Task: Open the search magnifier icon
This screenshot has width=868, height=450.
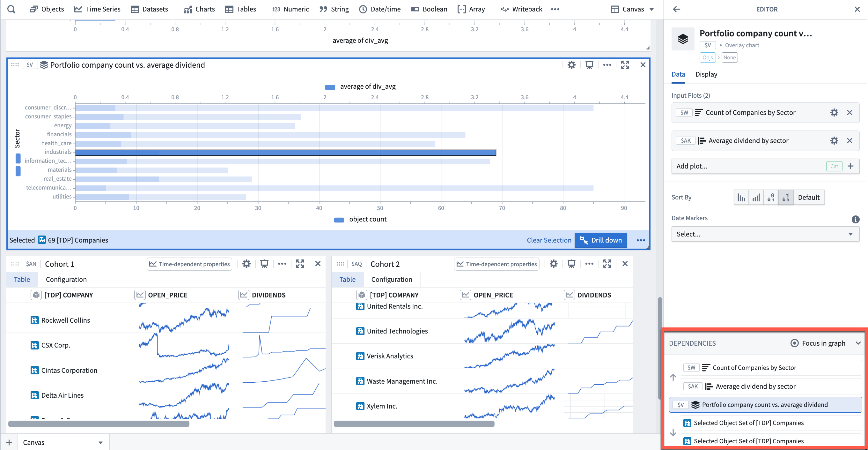Action: (x=11, y=9)
